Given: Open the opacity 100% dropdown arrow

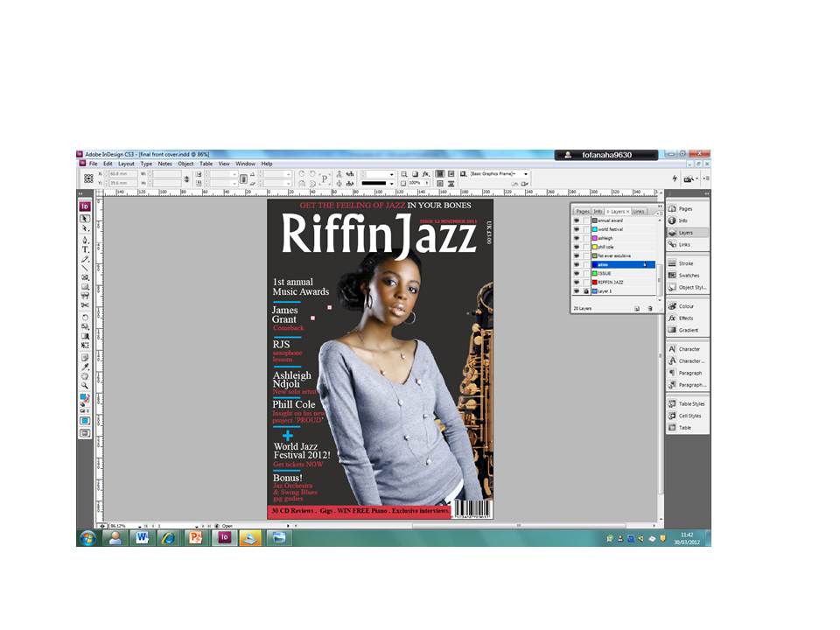Looking at the screenshot, I should coord(427,183).
